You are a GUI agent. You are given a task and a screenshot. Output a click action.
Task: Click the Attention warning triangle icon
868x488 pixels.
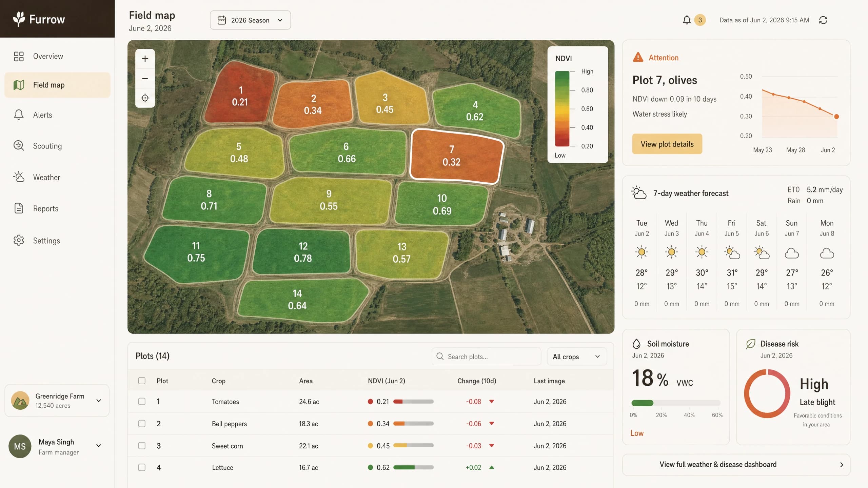[638, 57]
